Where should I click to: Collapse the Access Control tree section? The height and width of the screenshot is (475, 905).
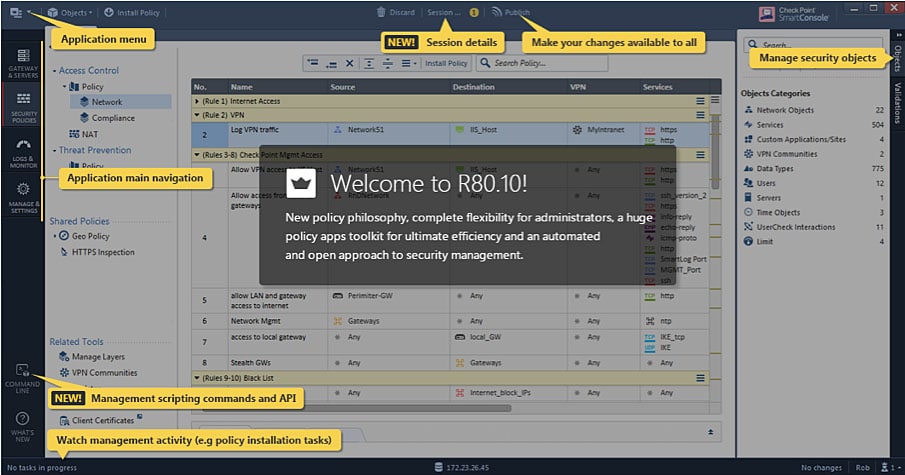54,70
